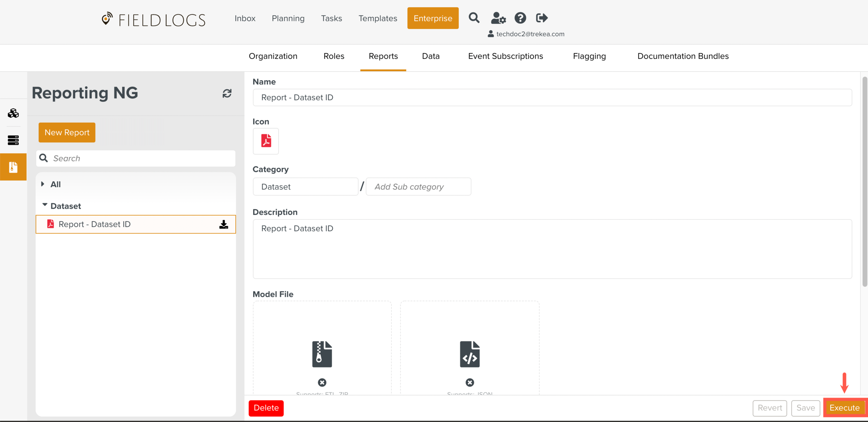Click the vertical scrollbar on right
This screenshot has width=868, height=422.
(x=865, y=181)
